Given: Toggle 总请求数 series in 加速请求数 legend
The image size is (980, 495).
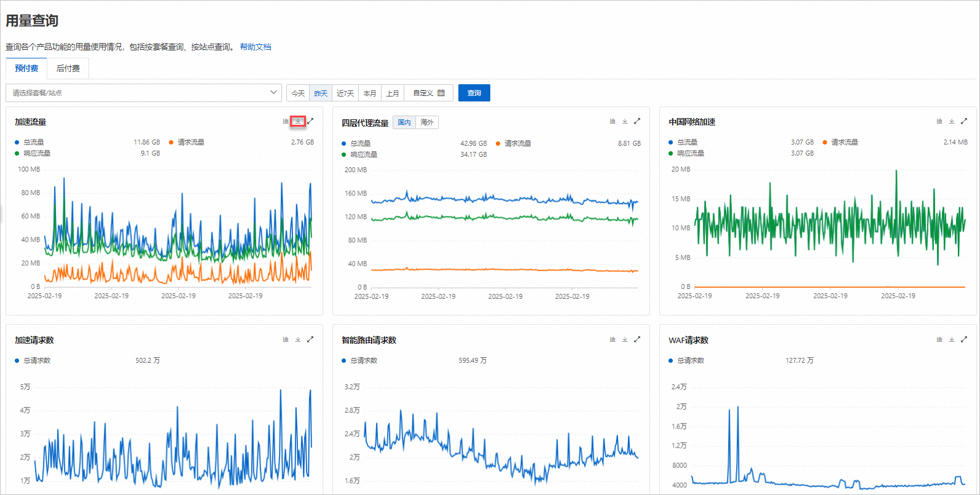Looking at the screenshot, I should pyautogui.click(x=33, y=360).
